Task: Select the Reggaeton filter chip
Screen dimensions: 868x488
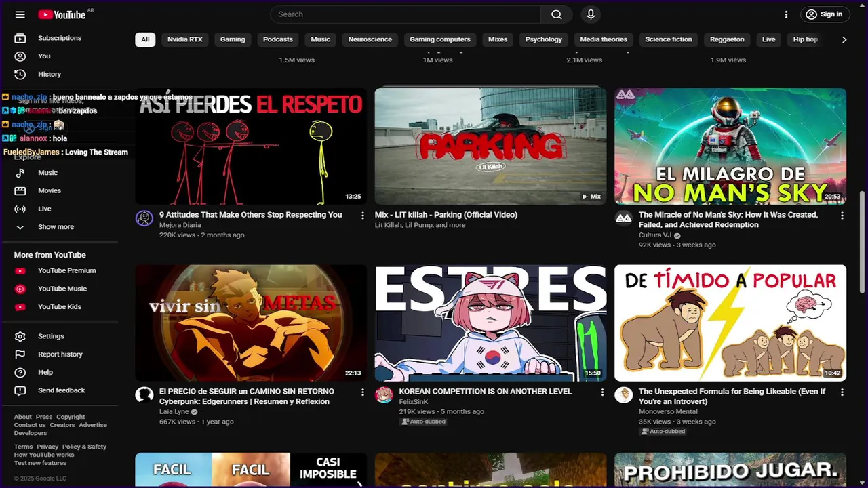Action: click(x=727, y=39)
